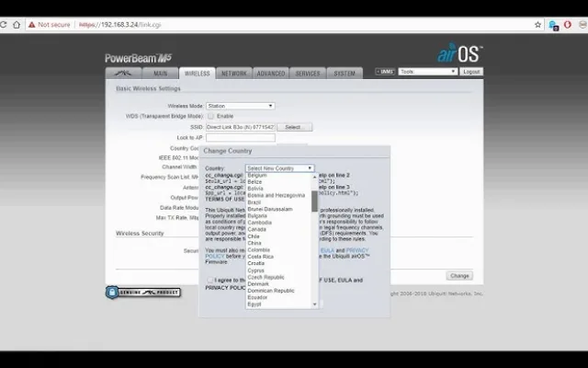
Task: Open the SYSTEM tab
Action: [345, 74]
